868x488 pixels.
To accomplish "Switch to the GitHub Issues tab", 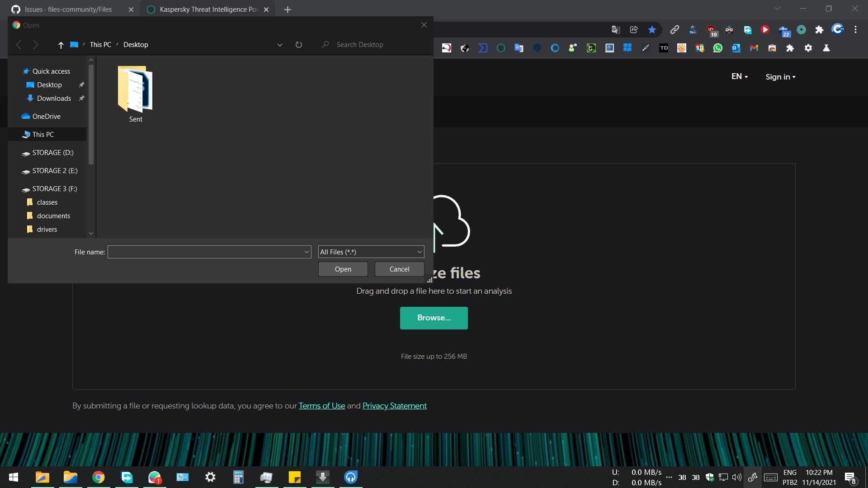I will [68, 9].
